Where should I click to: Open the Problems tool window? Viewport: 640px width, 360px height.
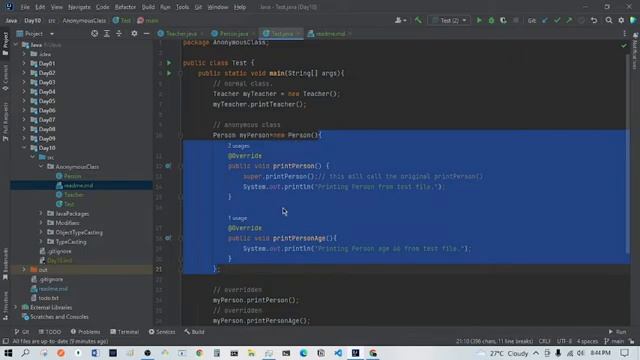tap(85, 332)
